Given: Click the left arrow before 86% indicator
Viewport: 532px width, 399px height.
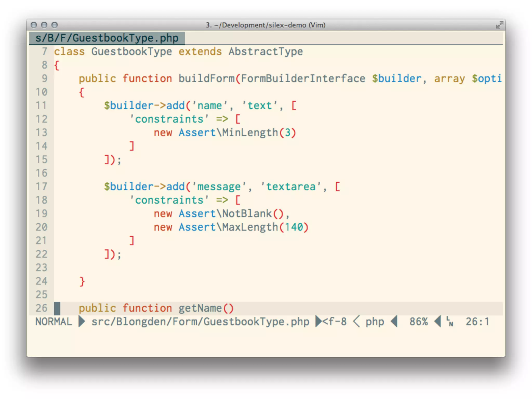Looking at the screenshot, I should coord(394,322).
